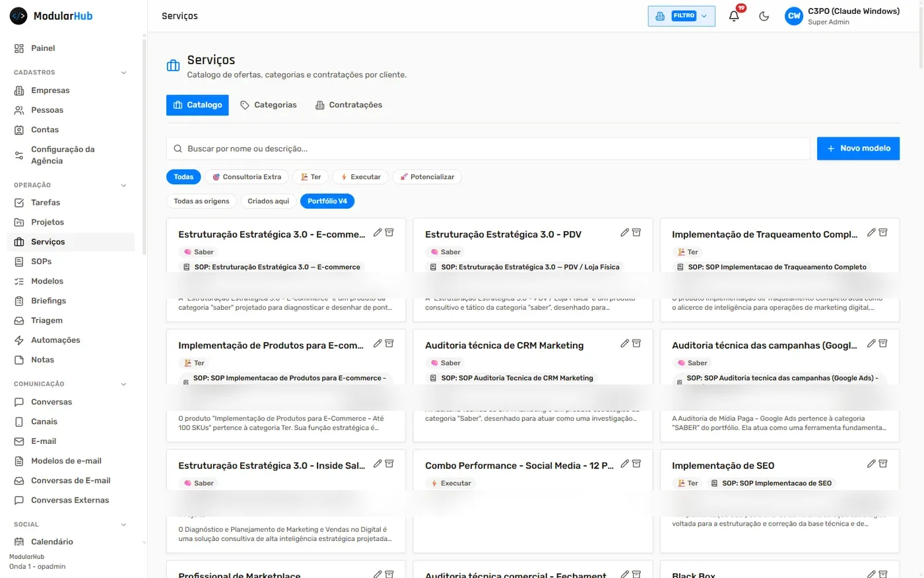Switch to the Contratações tab
This screenshot has height=578, width=924.
(348, 105)
